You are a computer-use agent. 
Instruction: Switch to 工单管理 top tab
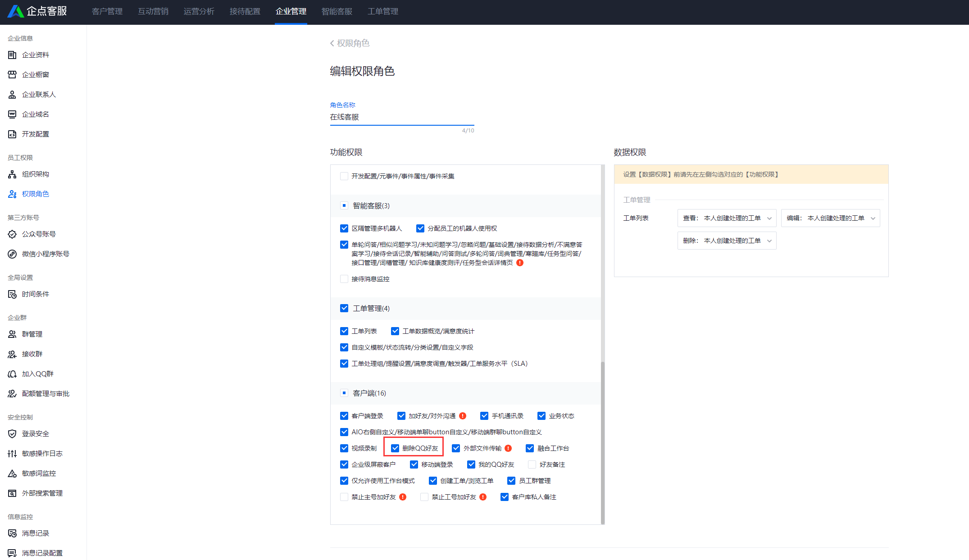(383, 11)
